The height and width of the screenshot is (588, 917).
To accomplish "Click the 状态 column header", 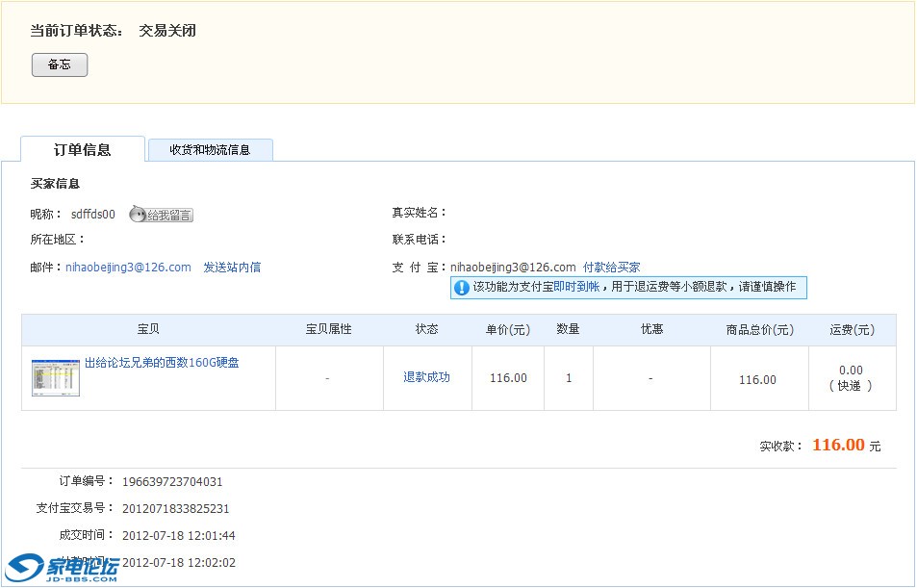I will pos(426,329).
